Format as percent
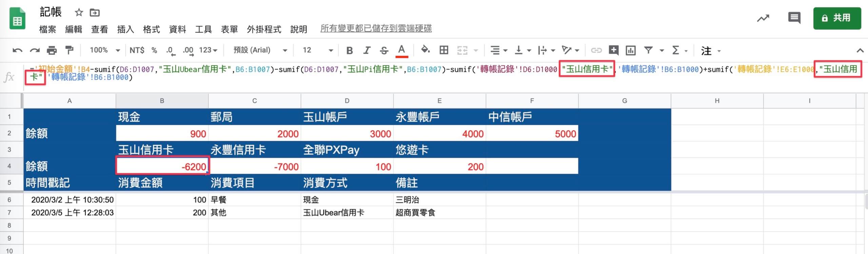868x254 pixels. (154, 50)
